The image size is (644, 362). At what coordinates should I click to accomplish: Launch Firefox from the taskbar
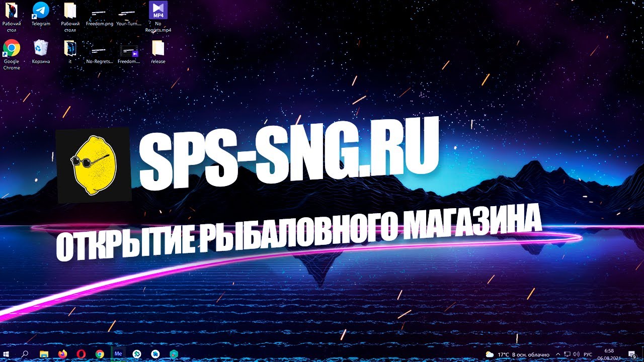62,354
